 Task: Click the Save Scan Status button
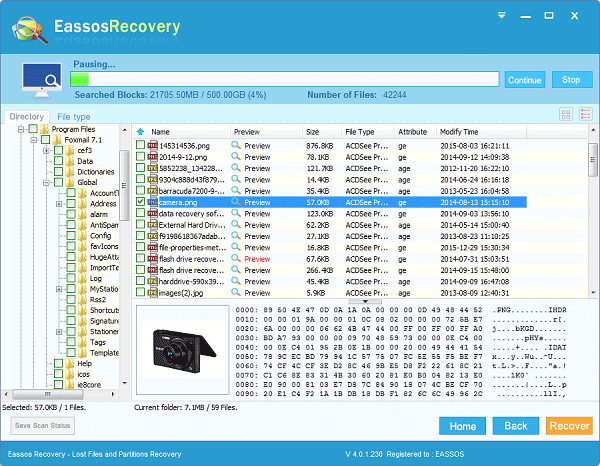(42, 425)
